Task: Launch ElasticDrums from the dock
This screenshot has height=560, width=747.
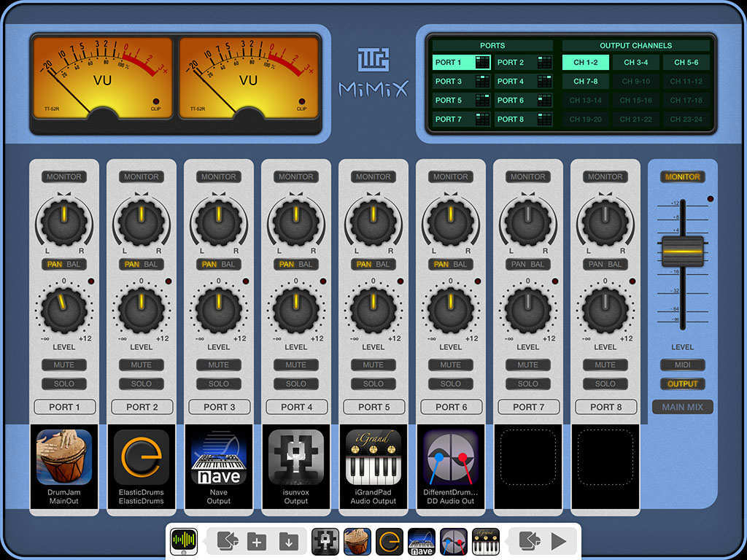Action: tap(389, 541)
